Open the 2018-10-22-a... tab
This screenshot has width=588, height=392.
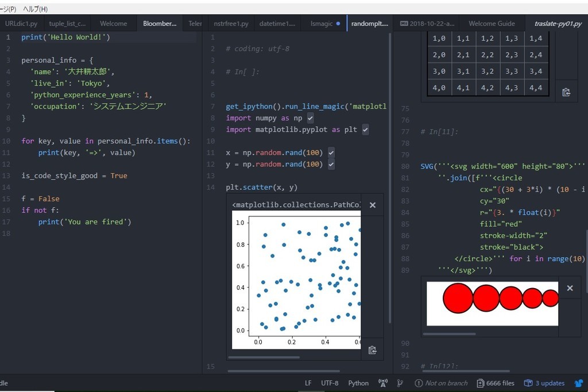(x=427, y=23)
